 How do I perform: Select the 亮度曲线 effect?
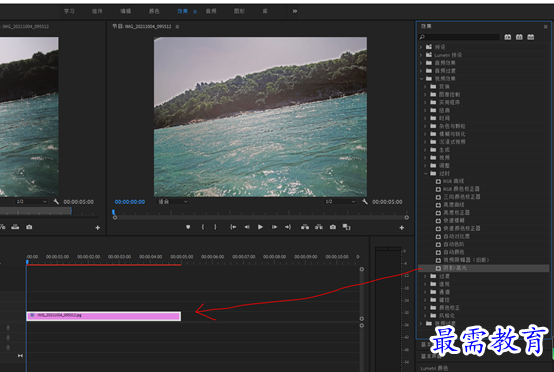[454, 205]
